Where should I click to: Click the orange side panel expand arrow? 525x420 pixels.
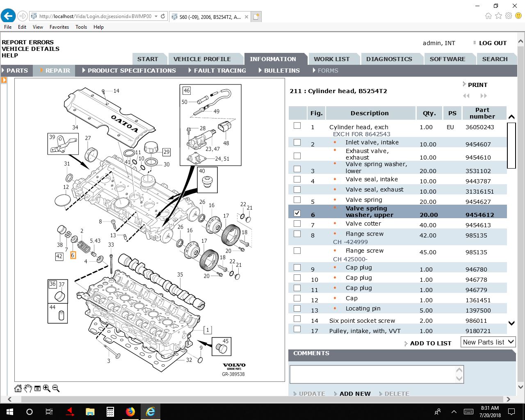pyautogui.click(x=4, y=80)
